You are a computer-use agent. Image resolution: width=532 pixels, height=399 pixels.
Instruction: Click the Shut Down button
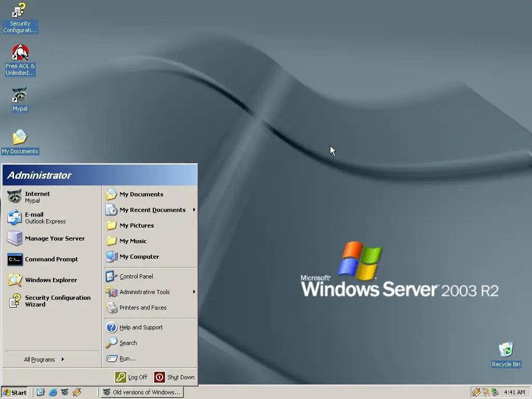175,377
